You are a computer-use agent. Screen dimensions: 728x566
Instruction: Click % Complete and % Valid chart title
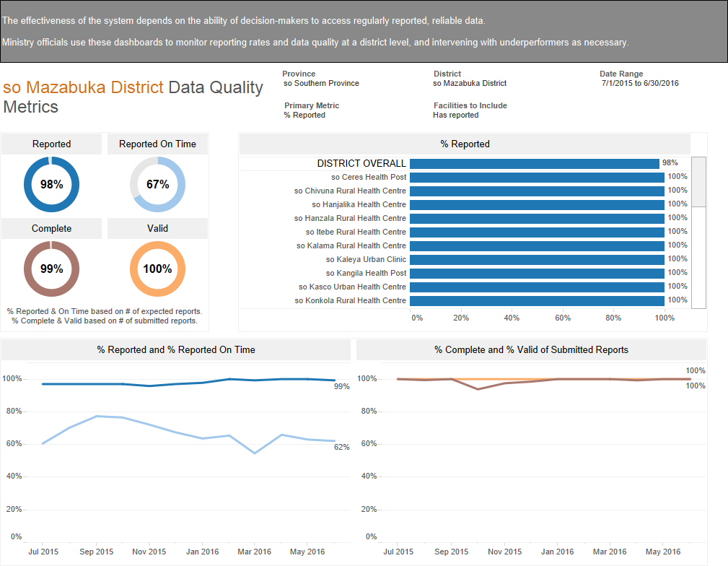pos(531,350)
